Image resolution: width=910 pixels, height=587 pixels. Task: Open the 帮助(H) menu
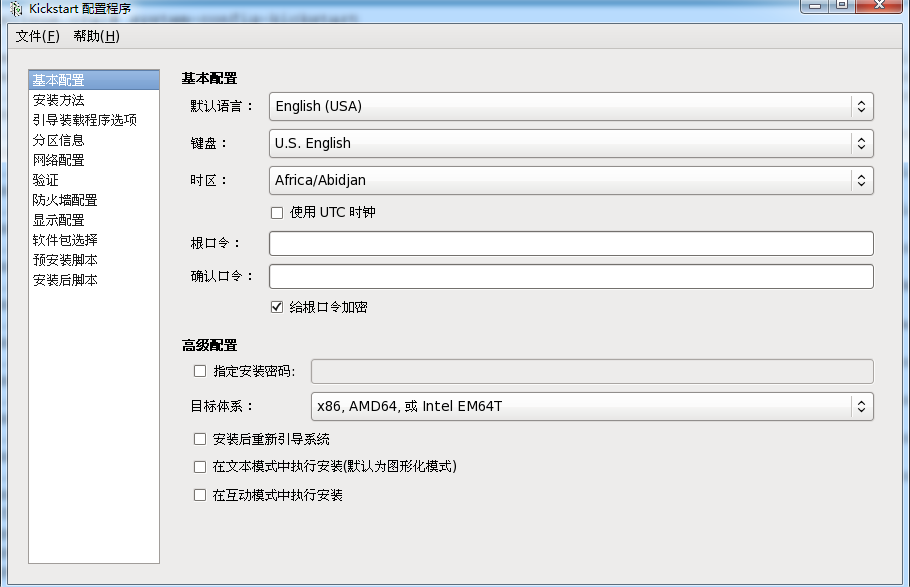click(96, 36)
